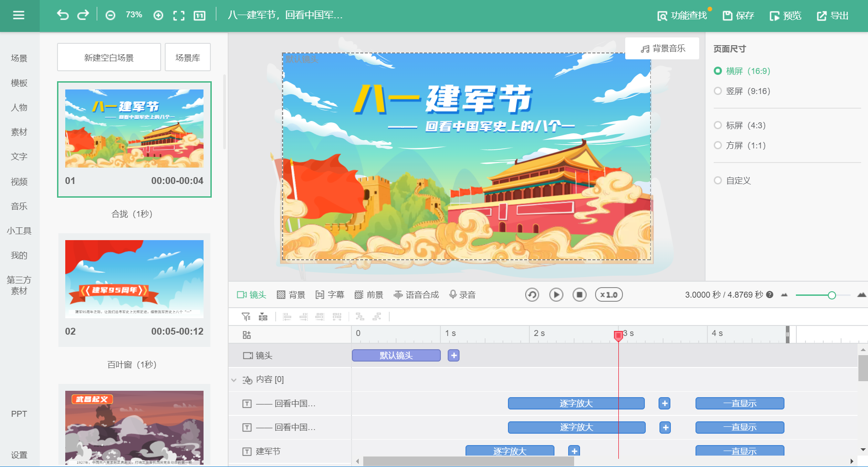Zoom in timeline with large mountain icon
The height and width of the screenshot is (467, 868).
point(862,295)
